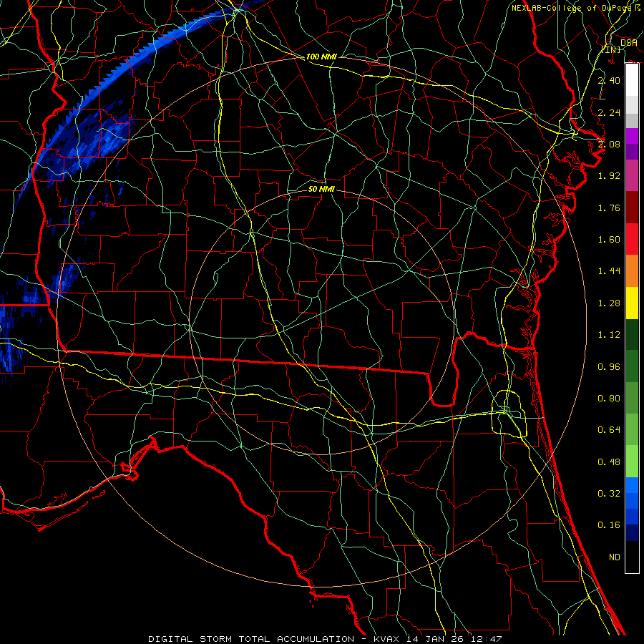Click the pink 1.92 legend swatch
The height and width of the screenshot is (644, 644).
pyautogui.click(x=632, y=175)
